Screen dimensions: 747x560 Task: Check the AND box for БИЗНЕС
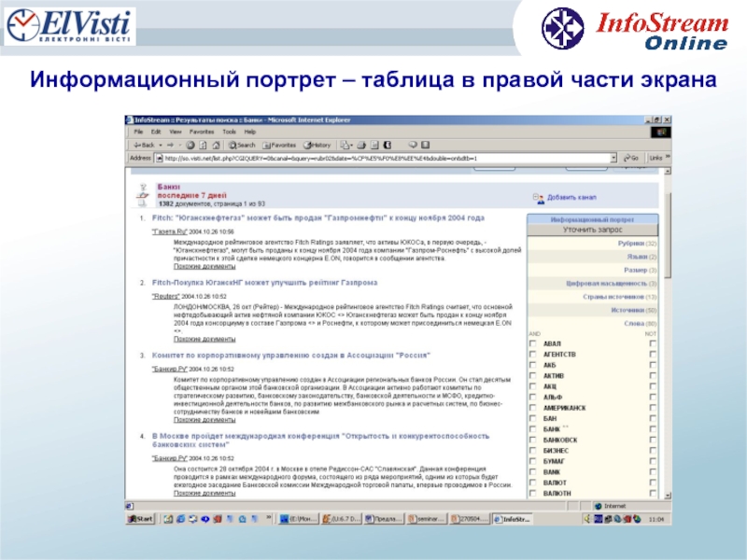[533, 451]
